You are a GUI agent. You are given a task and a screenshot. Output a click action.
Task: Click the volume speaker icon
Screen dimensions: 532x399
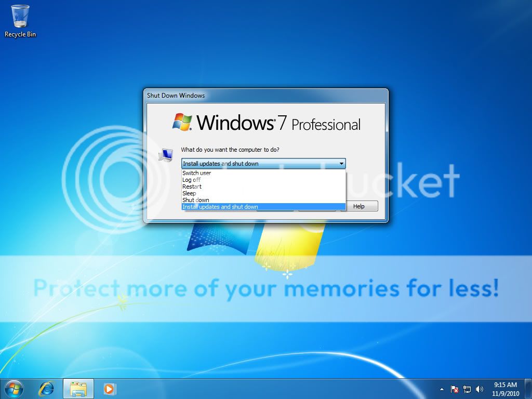[479, 389]
